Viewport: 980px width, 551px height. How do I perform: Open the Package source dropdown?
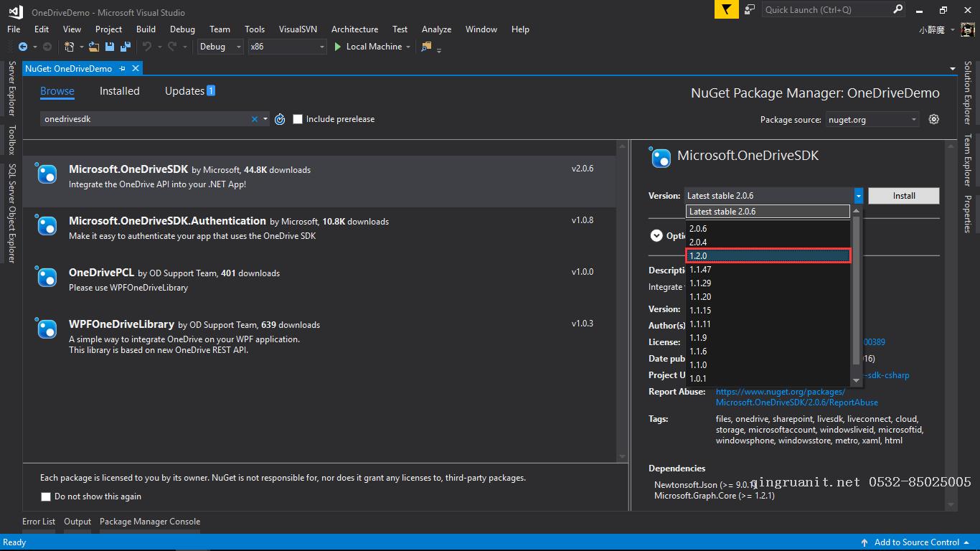872,120
